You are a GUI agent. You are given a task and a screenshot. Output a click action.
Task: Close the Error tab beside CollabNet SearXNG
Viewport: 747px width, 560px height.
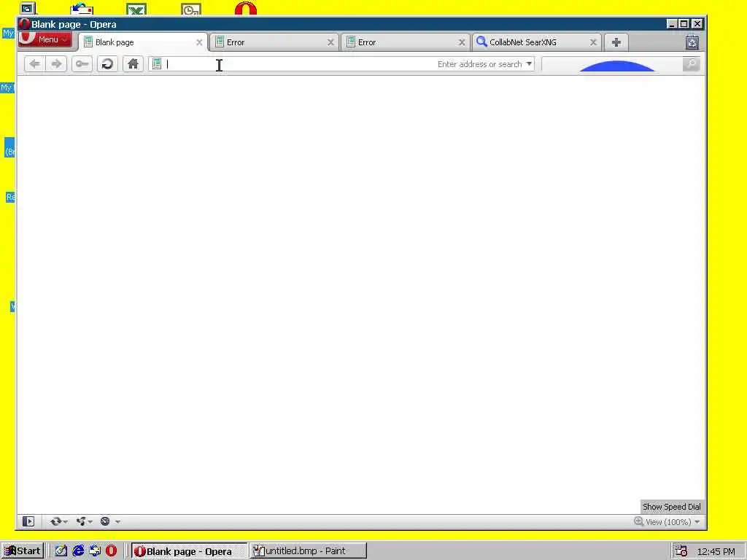click(x=462, y=42)
